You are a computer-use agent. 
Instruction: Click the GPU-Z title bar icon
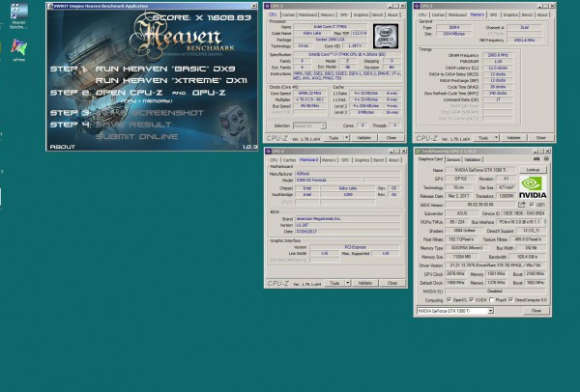click(418, 152)
